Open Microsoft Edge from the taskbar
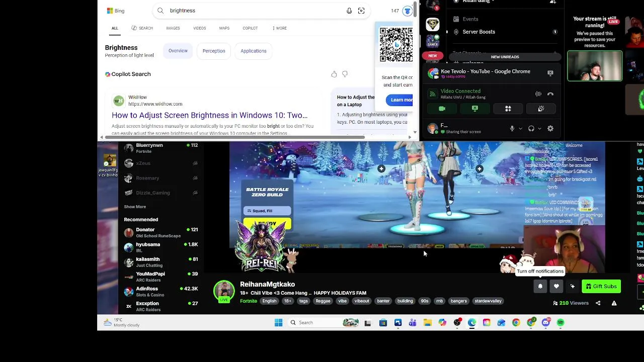644x362 pixels. [x=472, y=323]
